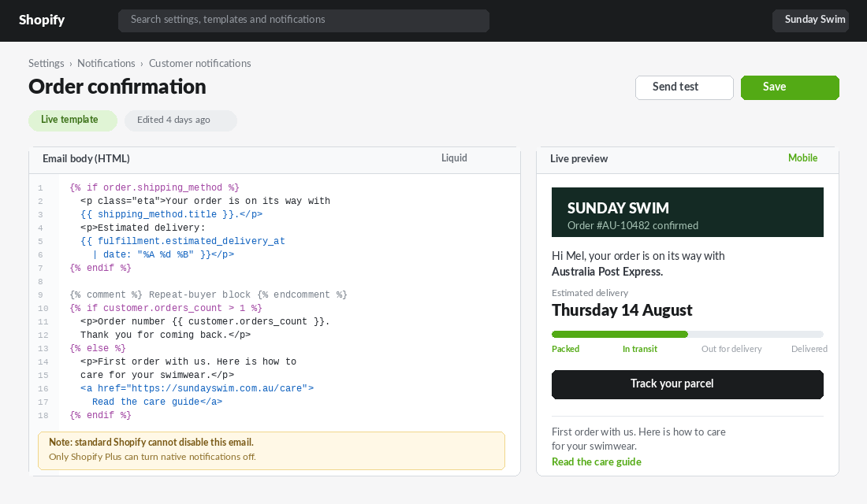Send a test email
This screenshot has width=867, height=504.
[x=684, y=87]
